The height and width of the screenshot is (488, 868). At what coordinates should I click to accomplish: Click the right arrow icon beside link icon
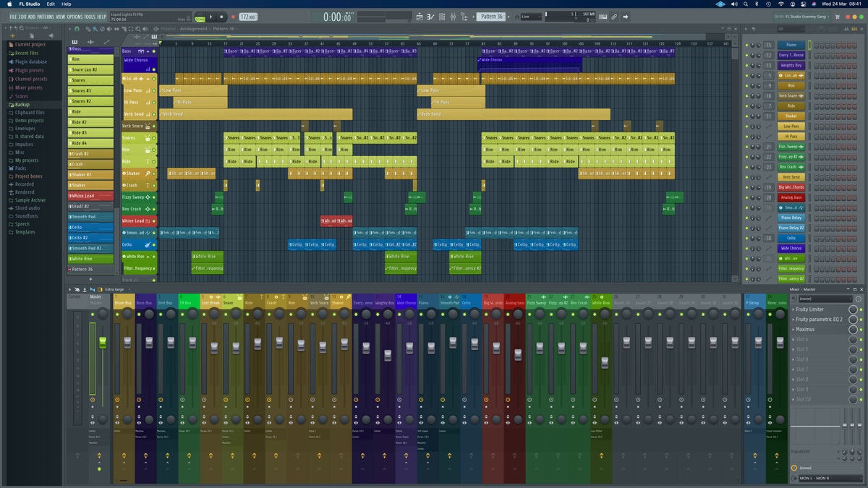click(x=626, y=17)
